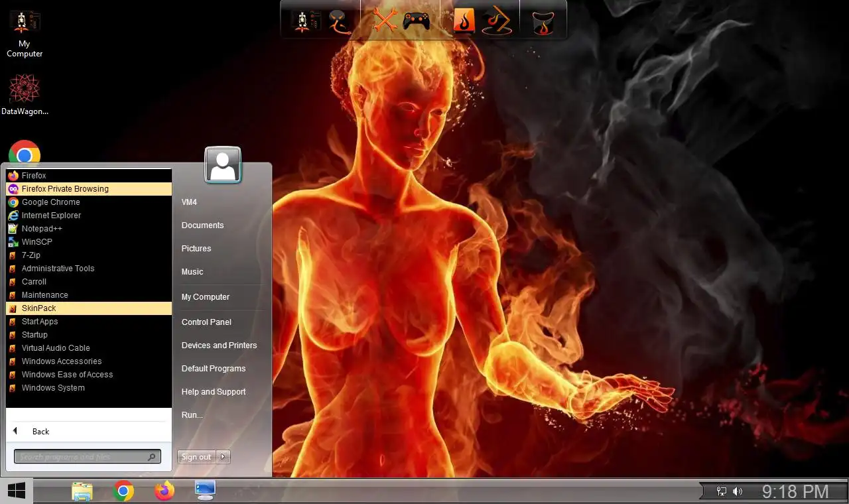Expand the Windows Ease of Access folder
This screenshot has width=849, height=504.
[89, 375]
